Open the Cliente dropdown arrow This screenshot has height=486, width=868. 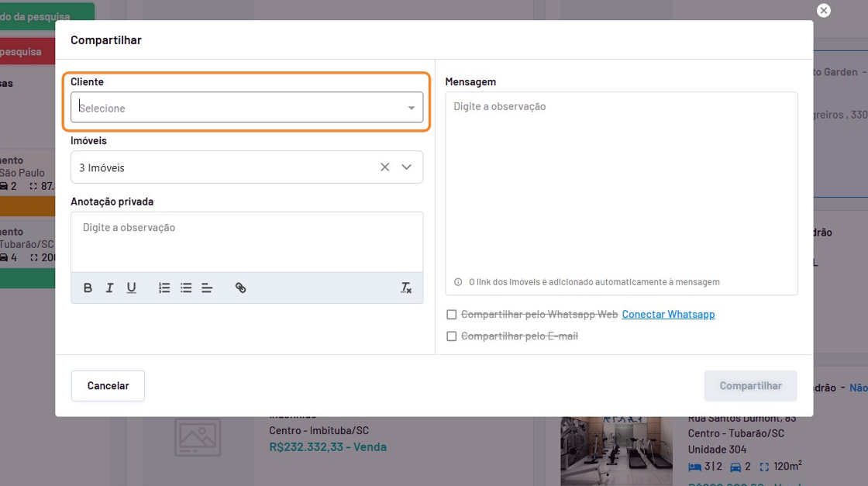coord(412,108)
